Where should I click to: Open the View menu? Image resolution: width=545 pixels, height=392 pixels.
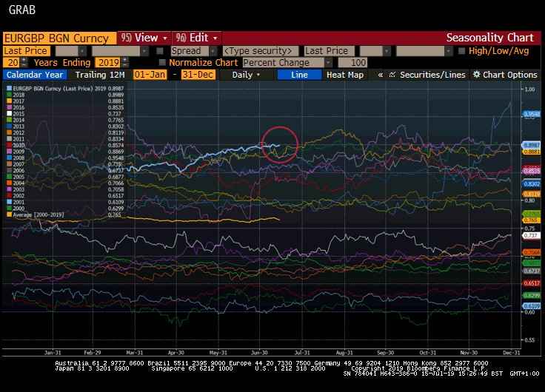(144, 38)
